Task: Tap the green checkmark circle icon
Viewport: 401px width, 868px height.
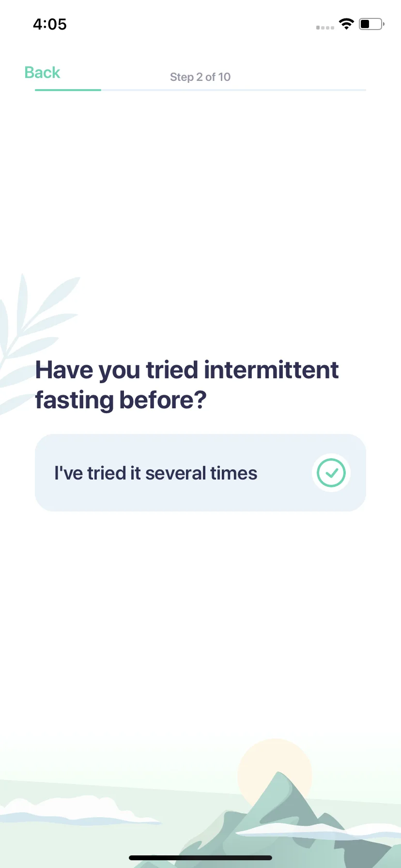Action: click(x=331, y=473)
